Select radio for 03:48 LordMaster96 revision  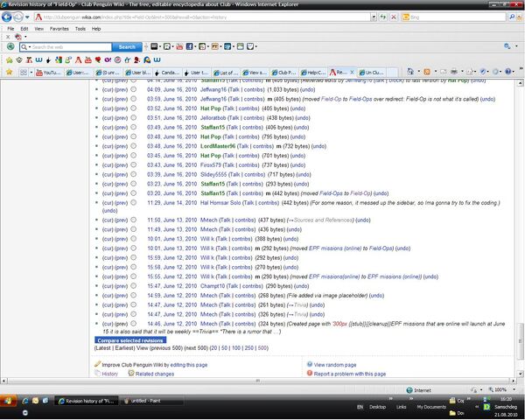point(133,146)
